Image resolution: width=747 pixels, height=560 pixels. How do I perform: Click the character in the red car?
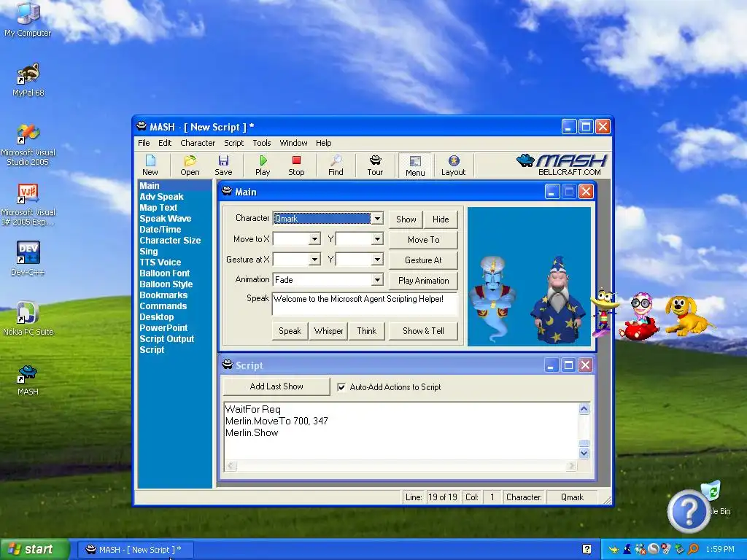point(640,316)
